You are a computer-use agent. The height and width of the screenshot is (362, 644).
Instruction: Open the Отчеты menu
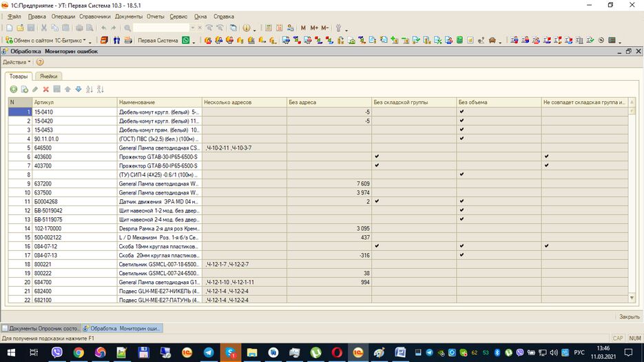click(x=155, y=17)
